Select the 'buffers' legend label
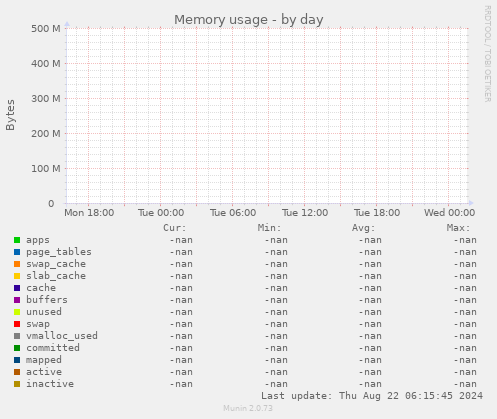 point(47,300)
